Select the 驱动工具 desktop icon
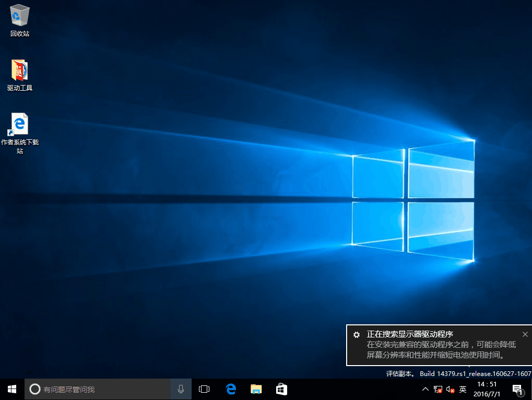Viewport: 532px width, 400px height. point(20,71)
